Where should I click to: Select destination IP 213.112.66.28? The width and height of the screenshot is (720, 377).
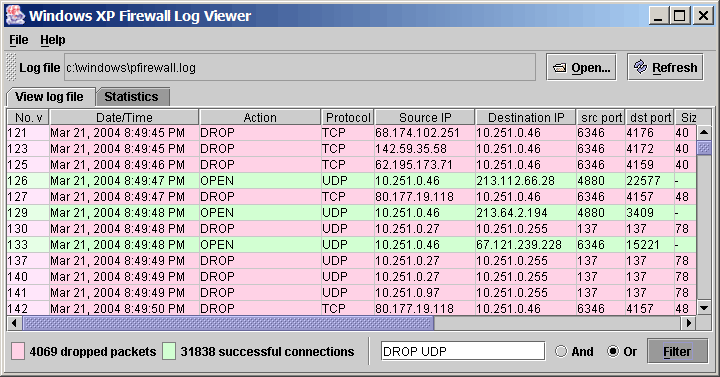pyautogui.click(x=526, y=181)
